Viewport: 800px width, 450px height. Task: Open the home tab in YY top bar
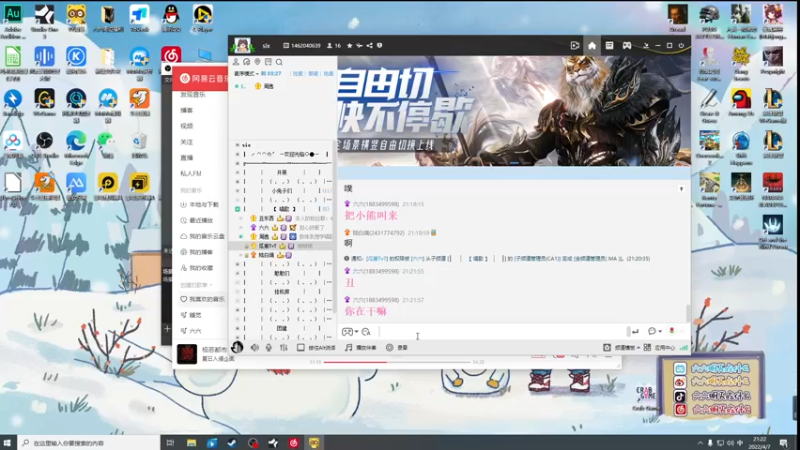592,45
